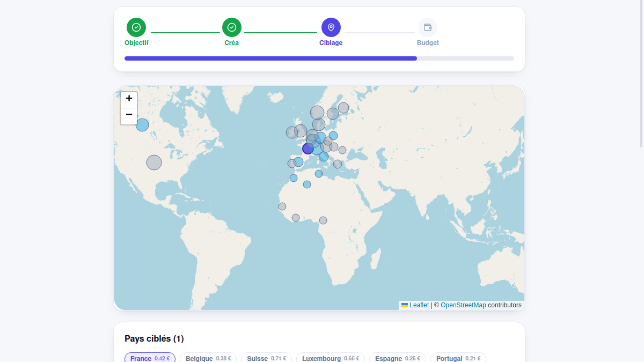Toggle the Belgique 0.38 € country chip
644x362 pixels.
click(x=208, y=358)
